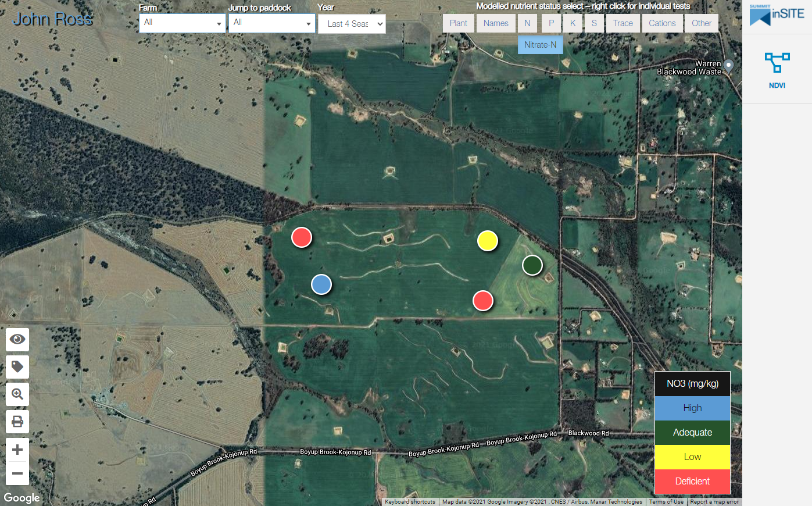
Task: Click the blue High legend swatch
Action: (692, 408)
